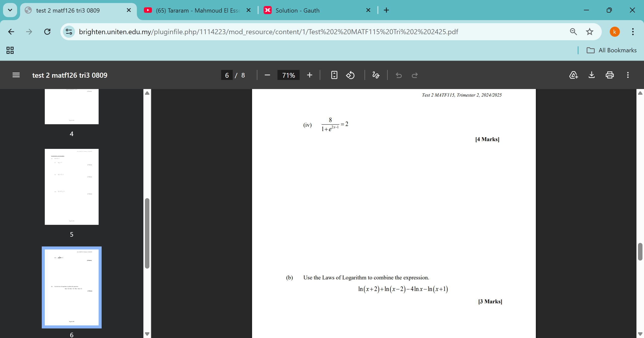The height and width of the screenshot is (338, 644).
Task: Open the PDF viewer more actions menu
Action: click(628, 75)
